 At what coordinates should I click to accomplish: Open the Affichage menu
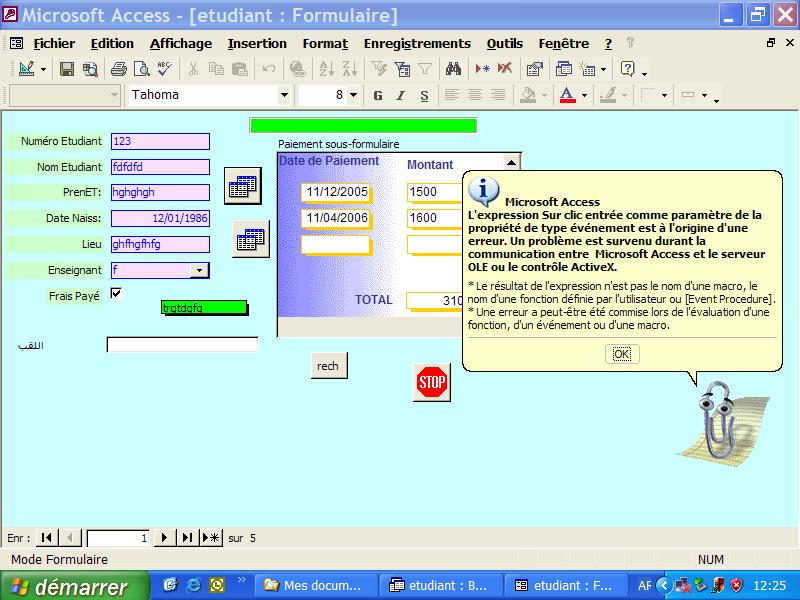coord(181,44)
